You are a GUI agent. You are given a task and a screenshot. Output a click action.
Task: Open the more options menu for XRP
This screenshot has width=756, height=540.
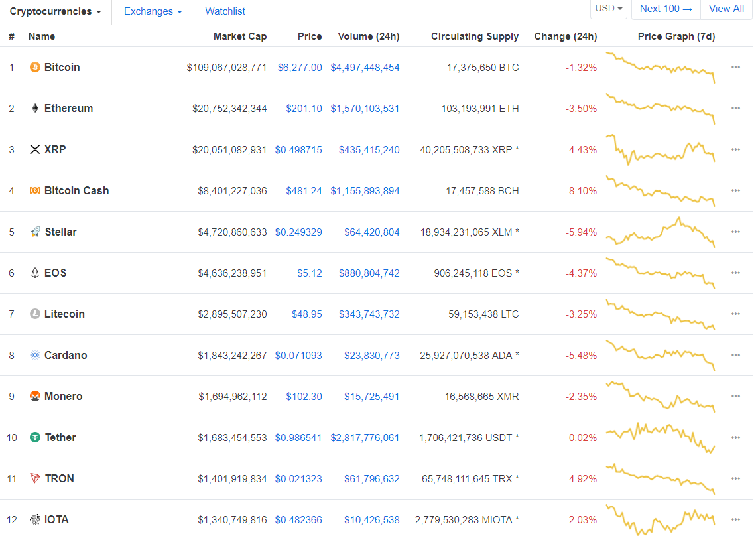coord(735,149)
